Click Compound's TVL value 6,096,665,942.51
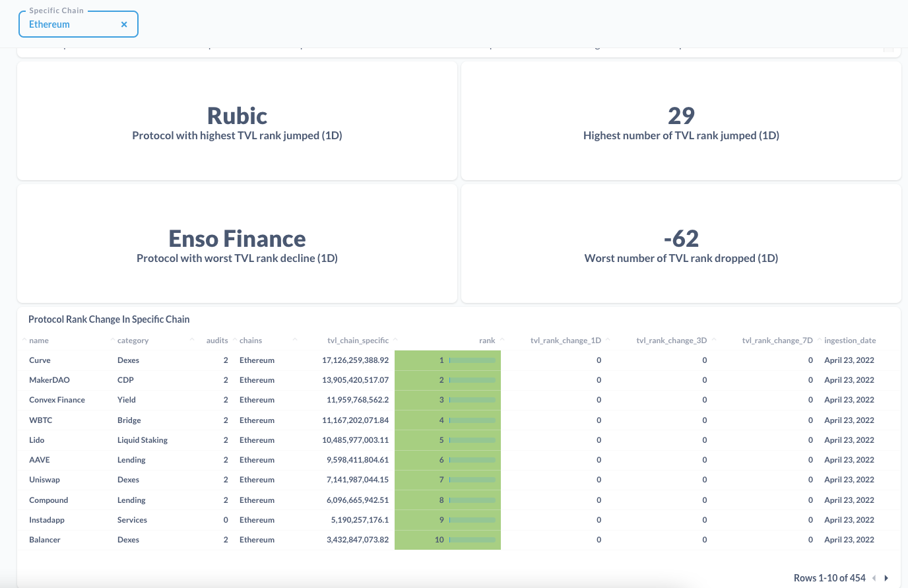The image size is (908, 588). [358, 500]
